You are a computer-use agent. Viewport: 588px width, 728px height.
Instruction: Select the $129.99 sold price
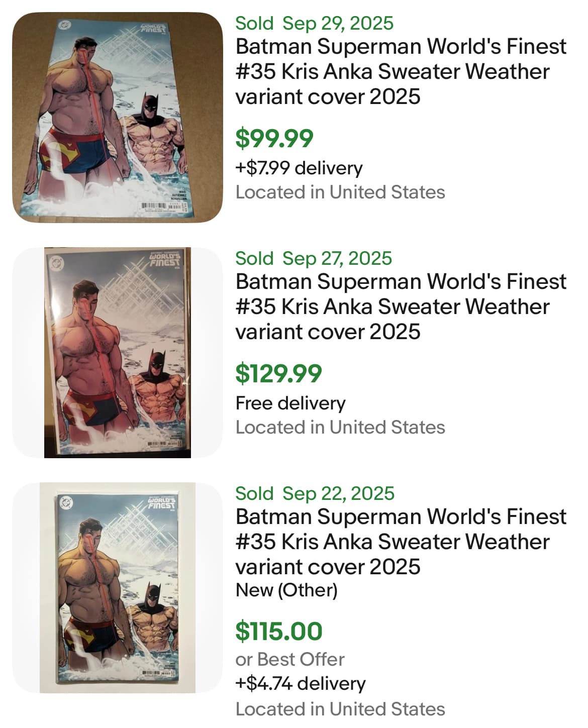point(278,373)
